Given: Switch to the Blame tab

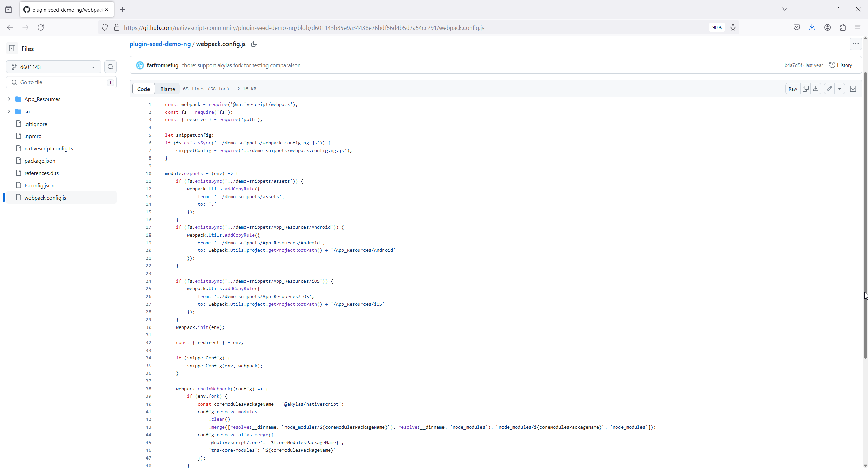Looking at the screenshot, I should point(167,89).
